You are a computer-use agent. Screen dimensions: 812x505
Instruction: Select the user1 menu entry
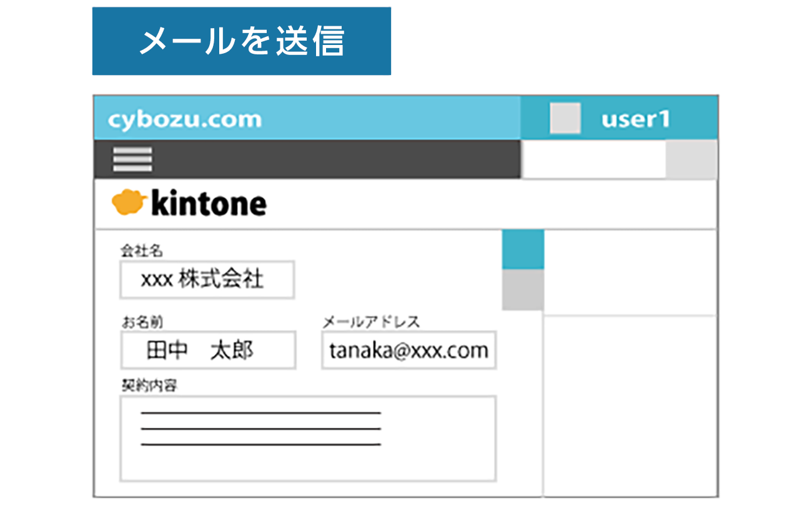click(636, 118)
